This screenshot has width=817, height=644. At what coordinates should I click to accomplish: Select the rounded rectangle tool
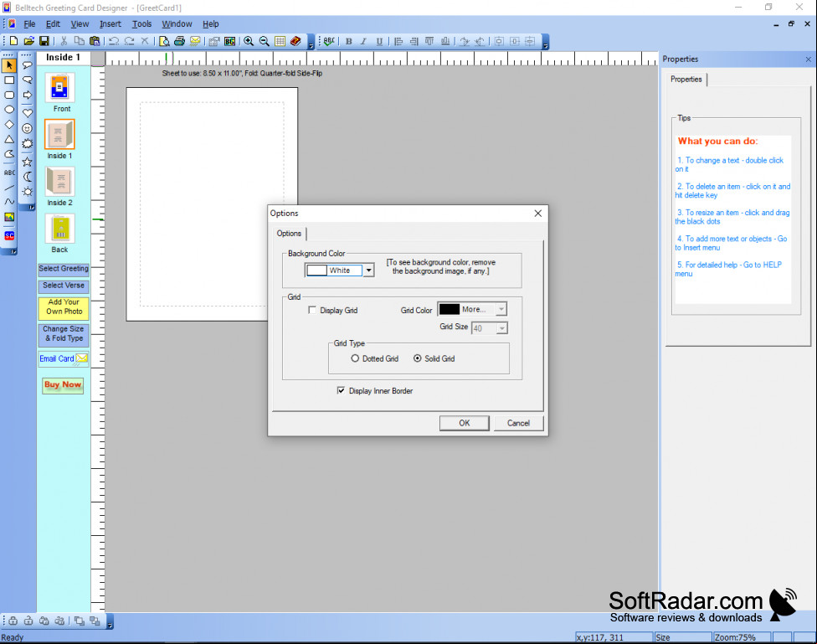click(x=9, y=95)
